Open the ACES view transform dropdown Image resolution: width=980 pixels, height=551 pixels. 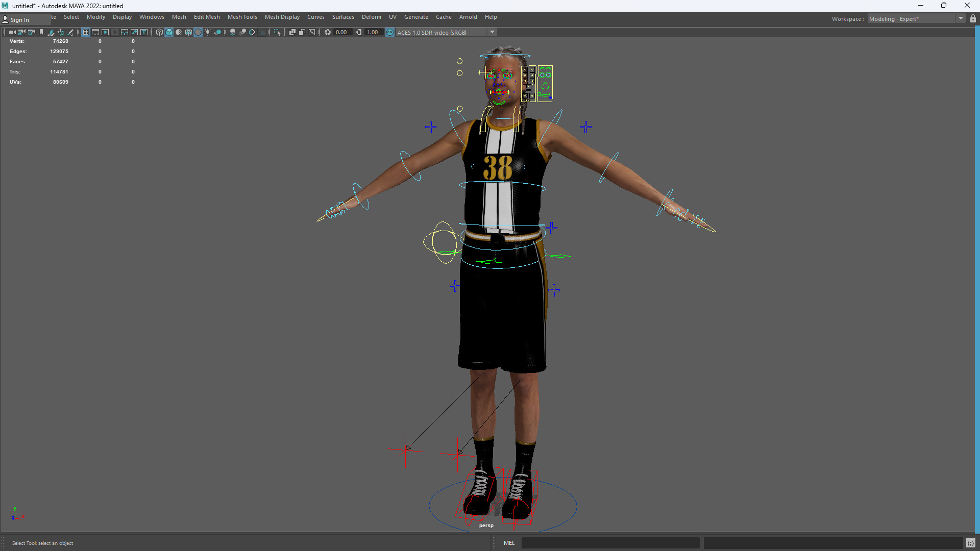tap(492, 32)
